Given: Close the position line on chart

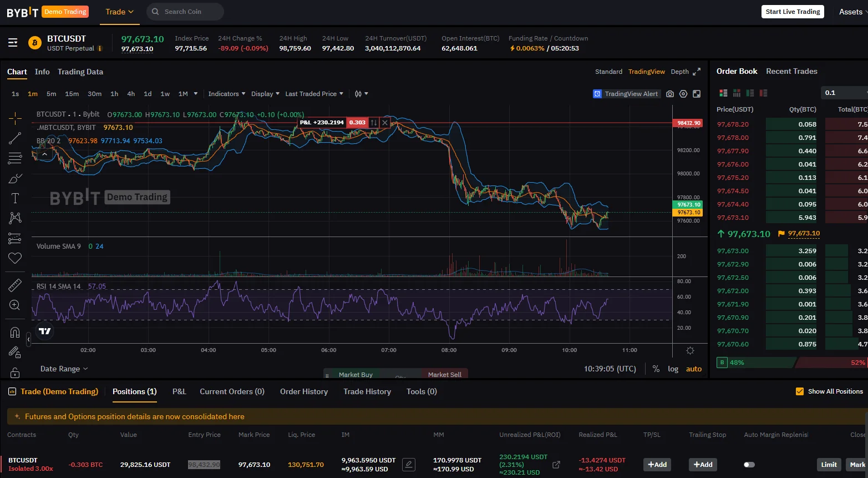Looking at the screenshot, I should click(x=385, y=123).
